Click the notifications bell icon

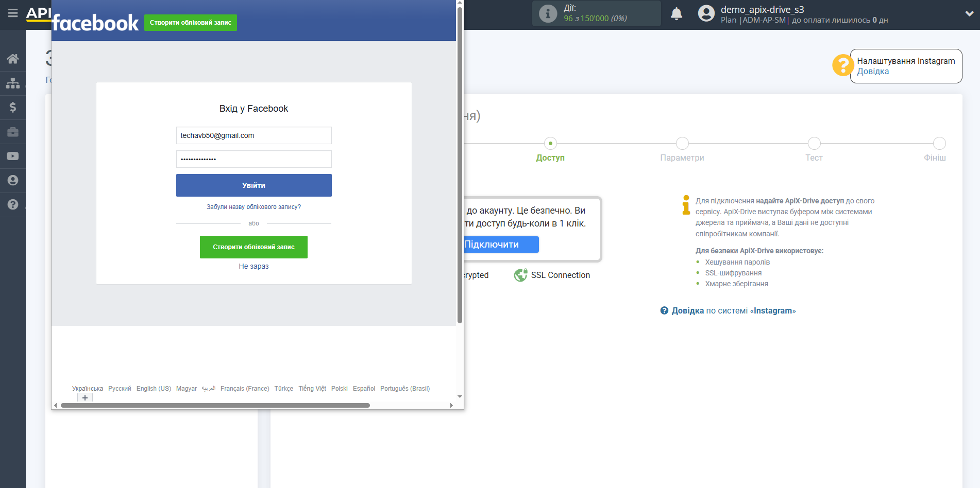click(x=677, y=14)
